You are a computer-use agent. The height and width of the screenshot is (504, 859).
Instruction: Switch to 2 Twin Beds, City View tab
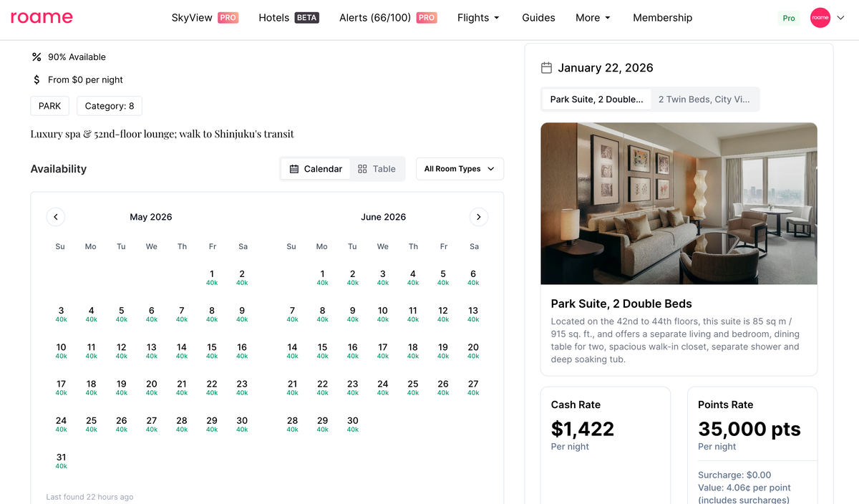(704, 100)
